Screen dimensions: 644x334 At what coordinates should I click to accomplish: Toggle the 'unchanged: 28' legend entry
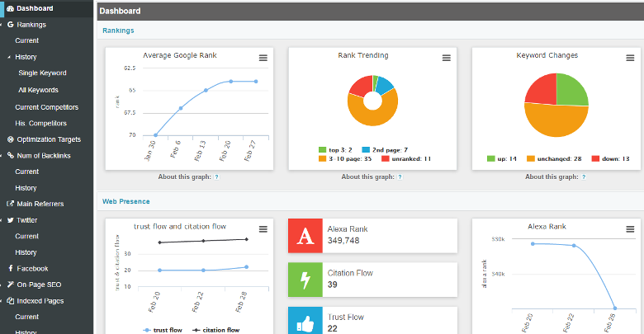pyautogui.click(x=554, y=159)
